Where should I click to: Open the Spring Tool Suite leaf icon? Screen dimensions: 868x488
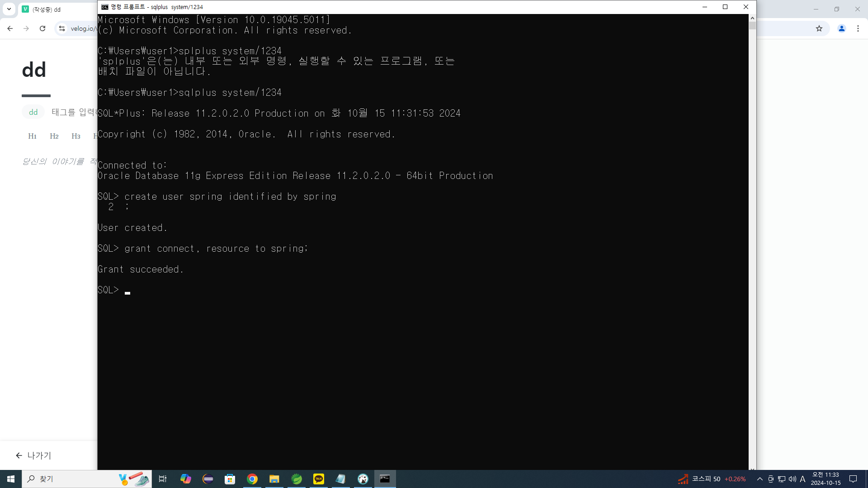click(297, 479)
